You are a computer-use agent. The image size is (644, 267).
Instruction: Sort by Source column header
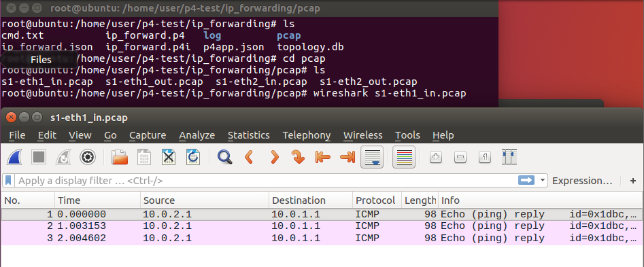205,200
